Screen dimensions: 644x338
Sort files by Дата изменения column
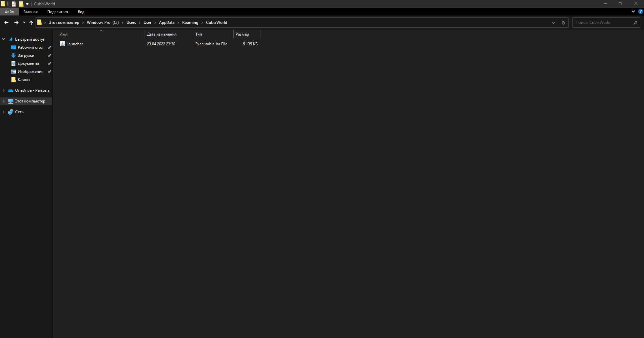[x=162, y=34]
